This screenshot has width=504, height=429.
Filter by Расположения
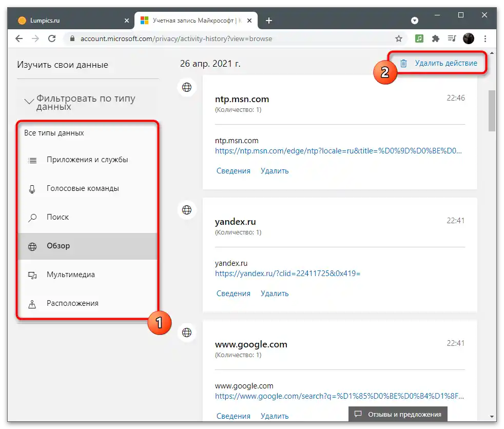coord(87,303)
